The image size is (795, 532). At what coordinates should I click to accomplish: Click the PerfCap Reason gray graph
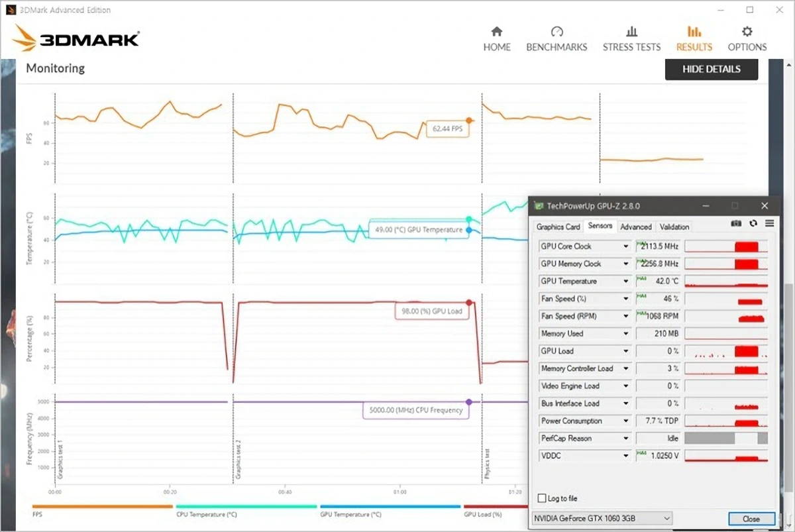726,438
